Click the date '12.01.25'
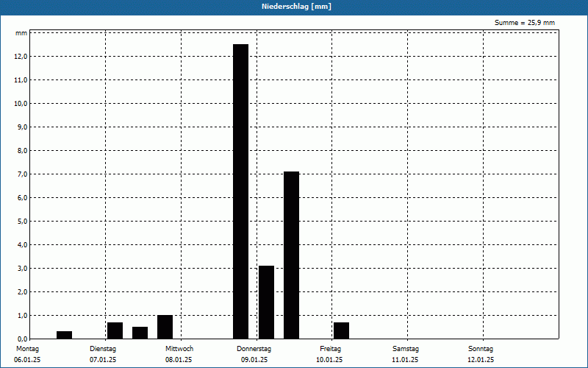Viewport: 588px width, 368px height. (481, 360)
